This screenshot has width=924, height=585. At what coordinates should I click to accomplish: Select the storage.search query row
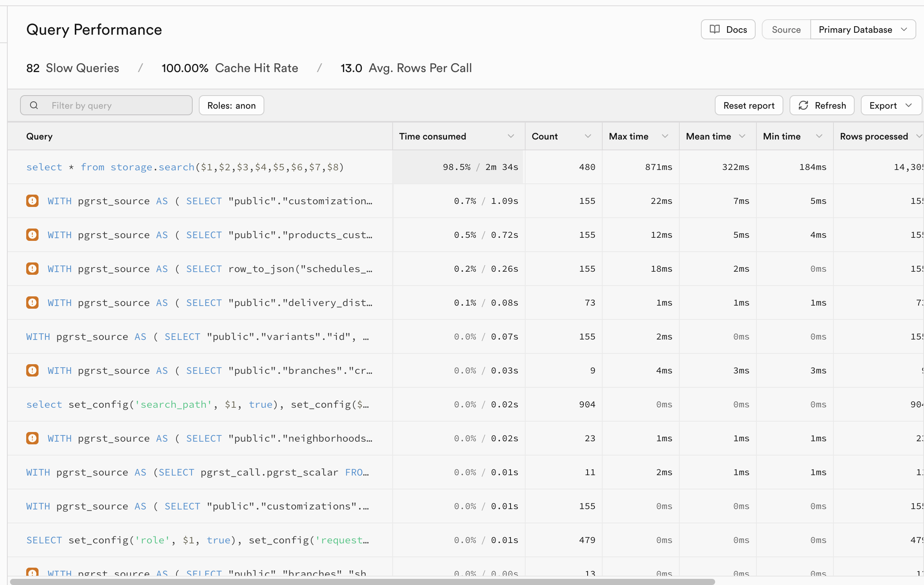(x=185, y=167)
